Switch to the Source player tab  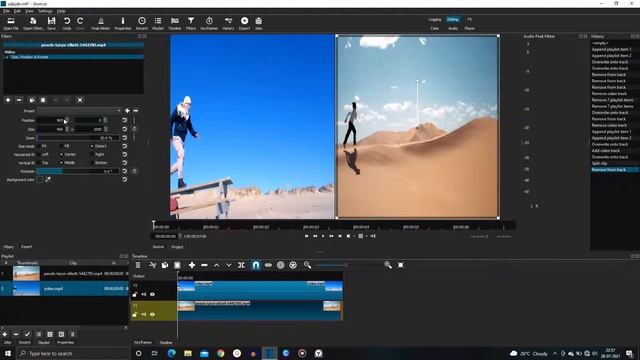point(158,247)
